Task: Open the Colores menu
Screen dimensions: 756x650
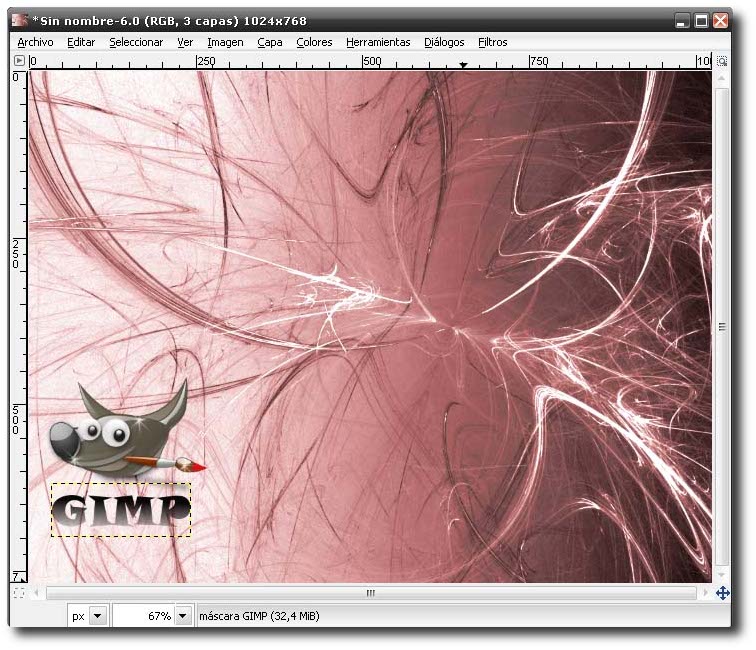Action: 314,42
